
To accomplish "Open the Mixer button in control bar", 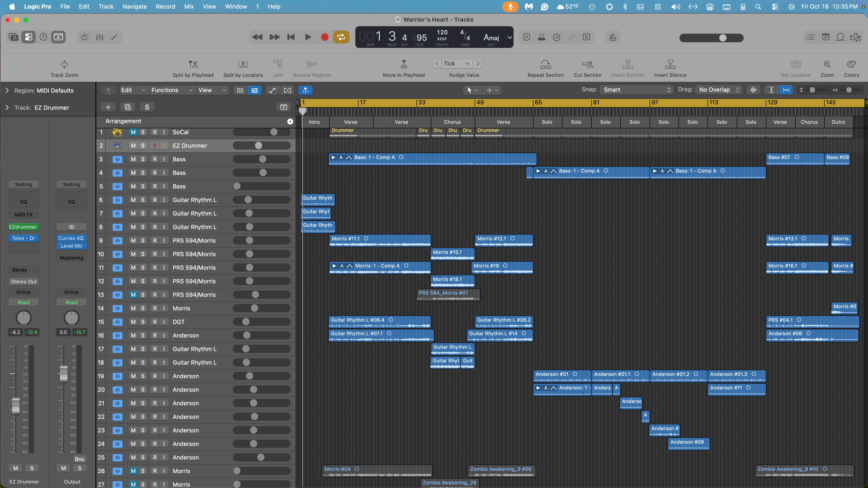I will (x=100, y=37).
